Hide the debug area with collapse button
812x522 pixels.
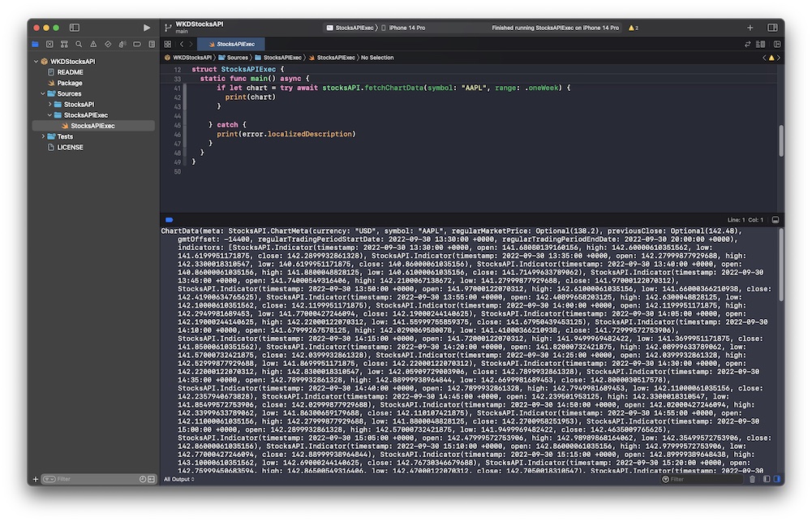tap(775, 220)
